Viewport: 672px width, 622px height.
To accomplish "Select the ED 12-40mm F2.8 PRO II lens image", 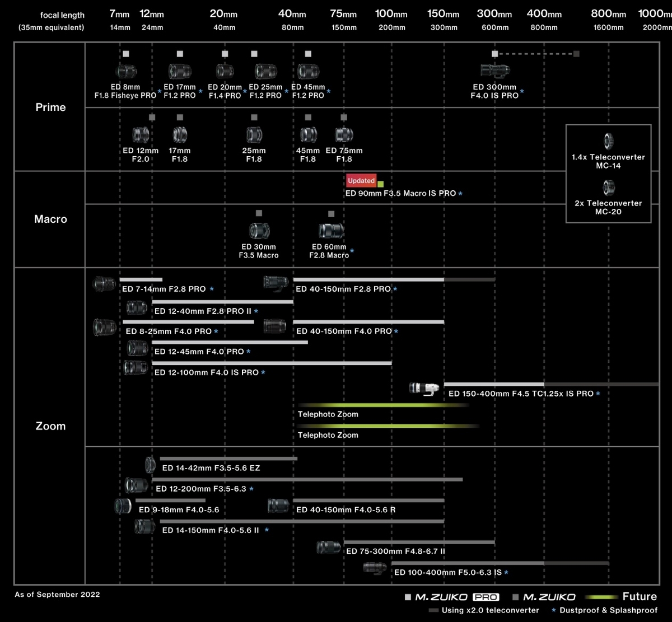I will pos(137,307).
